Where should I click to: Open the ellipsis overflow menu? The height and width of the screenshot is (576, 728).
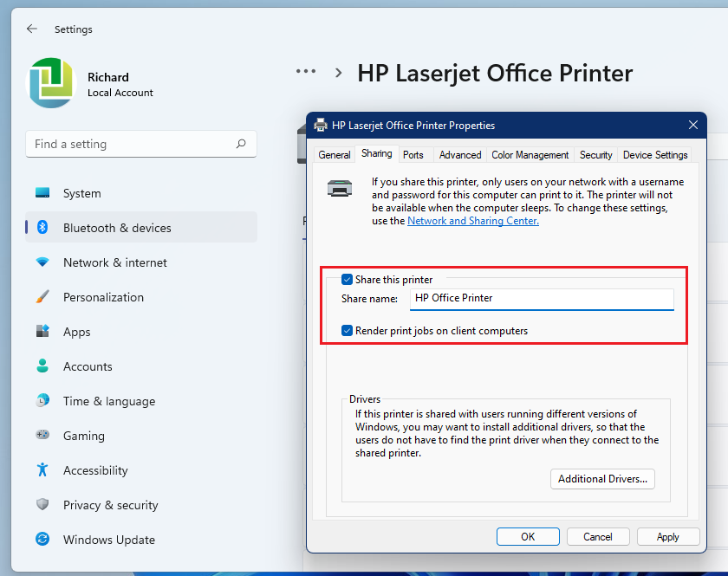[x=306, y=71]
